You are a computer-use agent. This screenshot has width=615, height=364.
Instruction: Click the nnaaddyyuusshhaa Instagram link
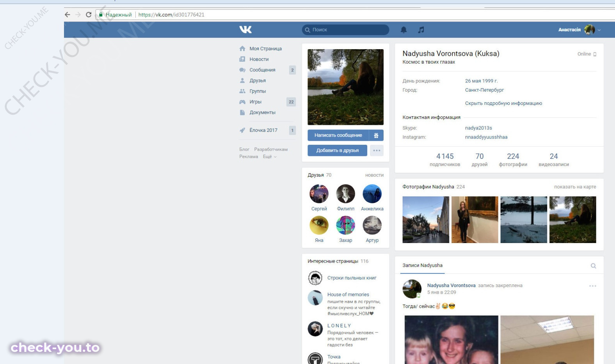pos(486,137)
